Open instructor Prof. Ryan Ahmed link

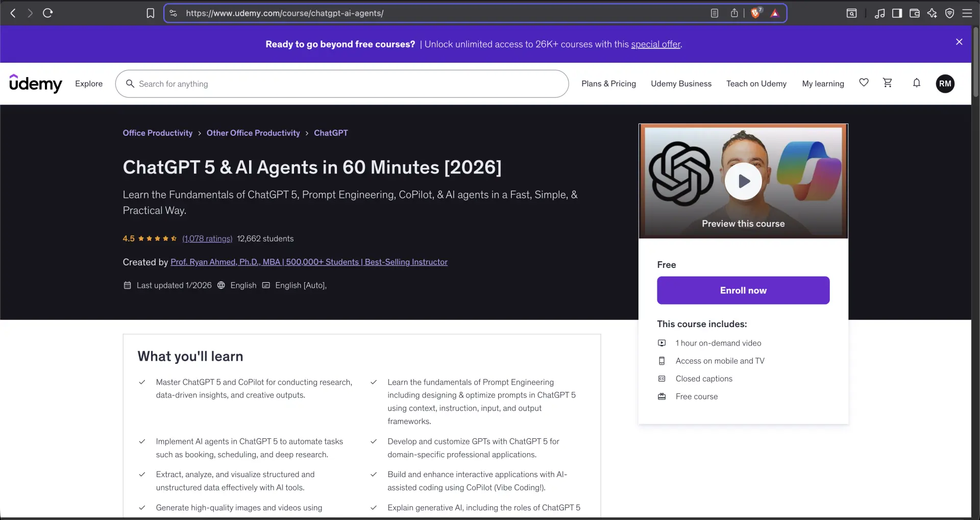click(x=309, y=262)
